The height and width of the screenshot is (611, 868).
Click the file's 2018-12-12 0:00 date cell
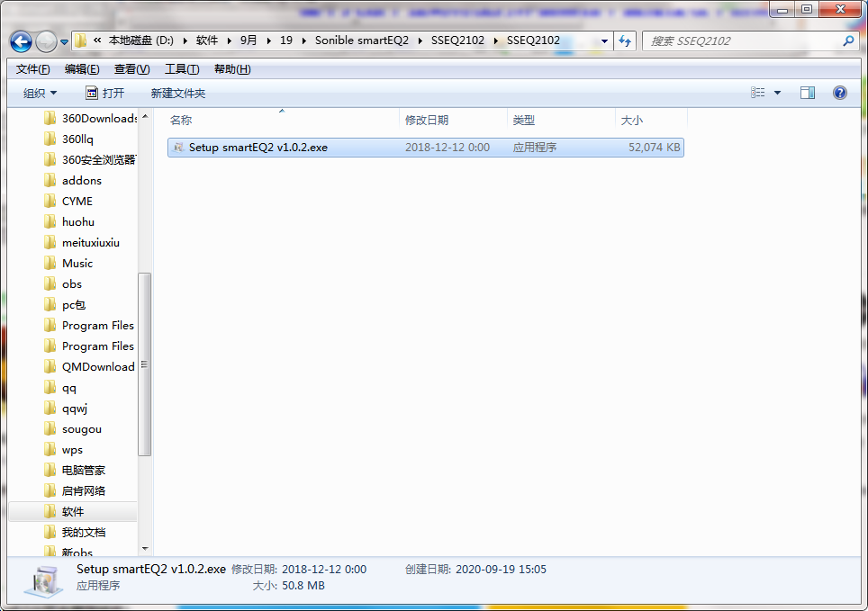tap(448, 148)
